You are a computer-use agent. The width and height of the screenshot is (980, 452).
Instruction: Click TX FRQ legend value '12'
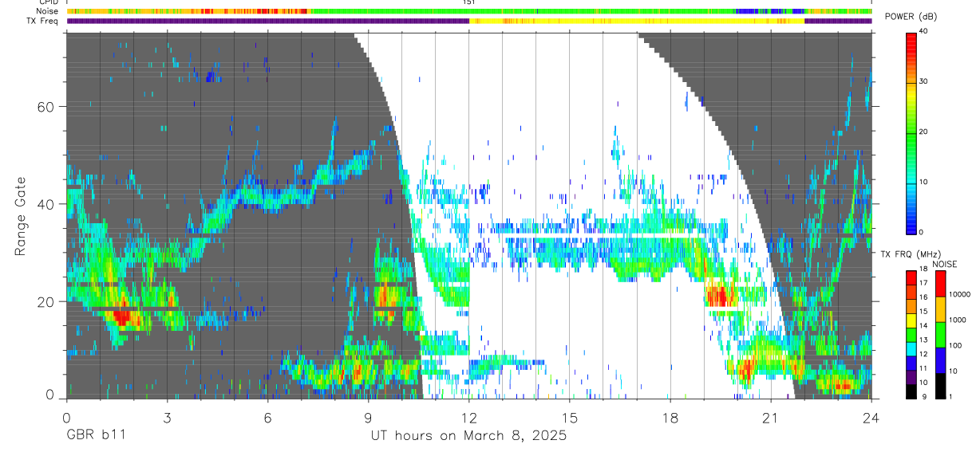tap(924, 354)
